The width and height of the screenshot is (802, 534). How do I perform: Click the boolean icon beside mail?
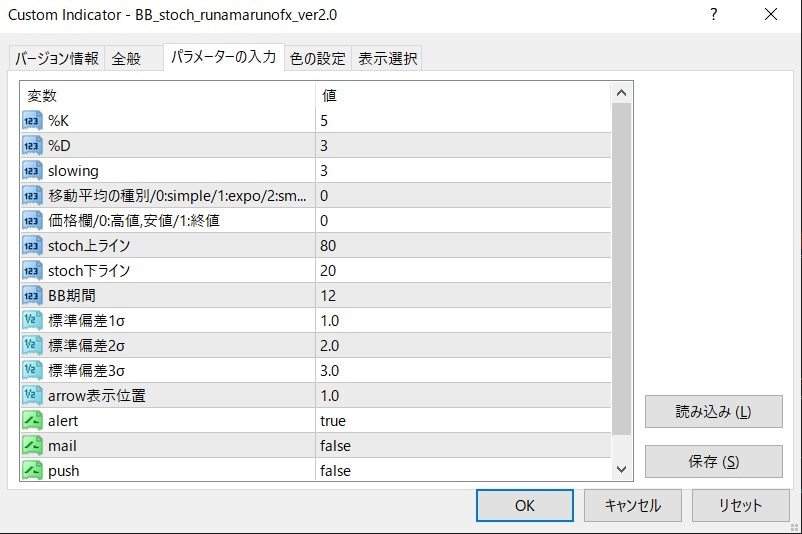click(32, 446)
